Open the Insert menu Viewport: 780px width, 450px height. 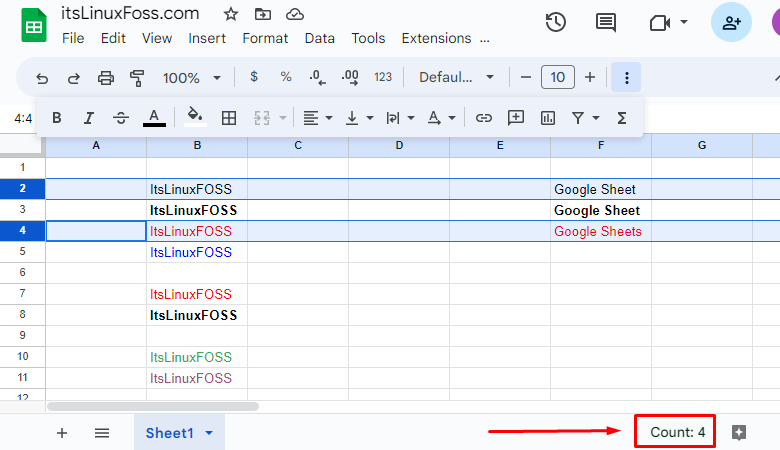(x=207, y=38)
